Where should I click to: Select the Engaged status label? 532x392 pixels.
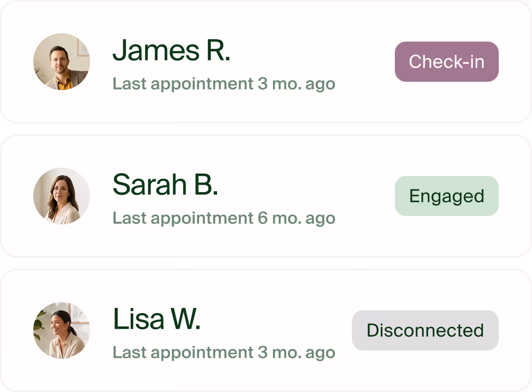(446, 196)
